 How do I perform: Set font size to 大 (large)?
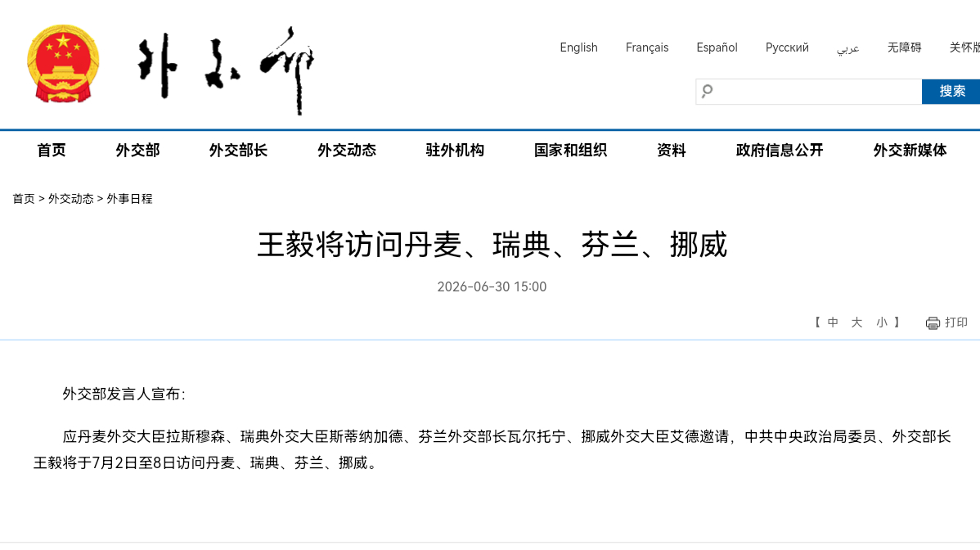856,322
